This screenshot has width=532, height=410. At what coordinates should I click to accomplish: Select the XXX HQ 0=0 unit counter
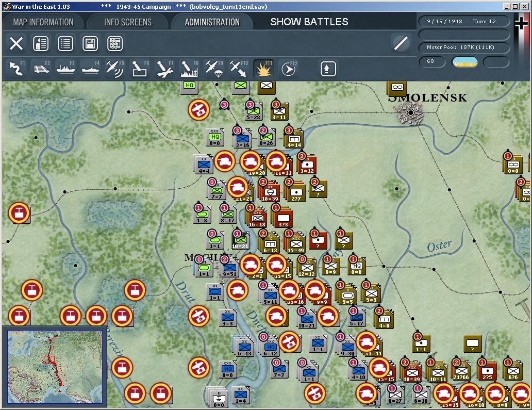pyautogui.click(x=214, y=138)
